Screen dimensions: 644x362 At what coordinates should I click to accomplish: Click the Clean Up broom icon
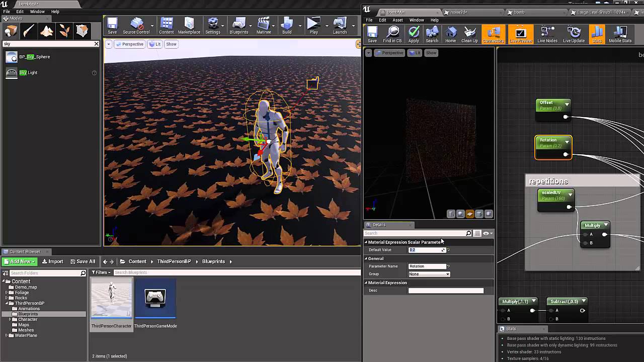pos(469,35)
